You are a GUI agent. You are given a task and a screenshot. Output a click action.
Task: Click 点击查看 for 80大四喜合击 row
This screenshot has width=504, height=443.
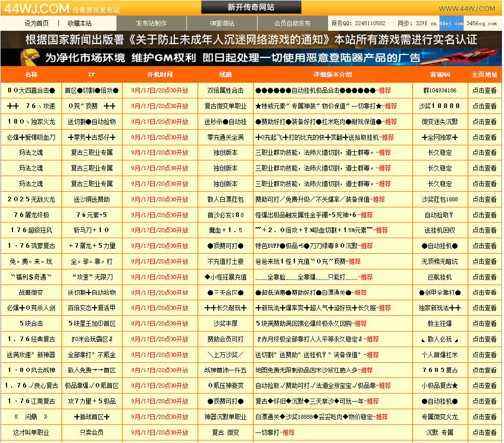tap(484, 90)
